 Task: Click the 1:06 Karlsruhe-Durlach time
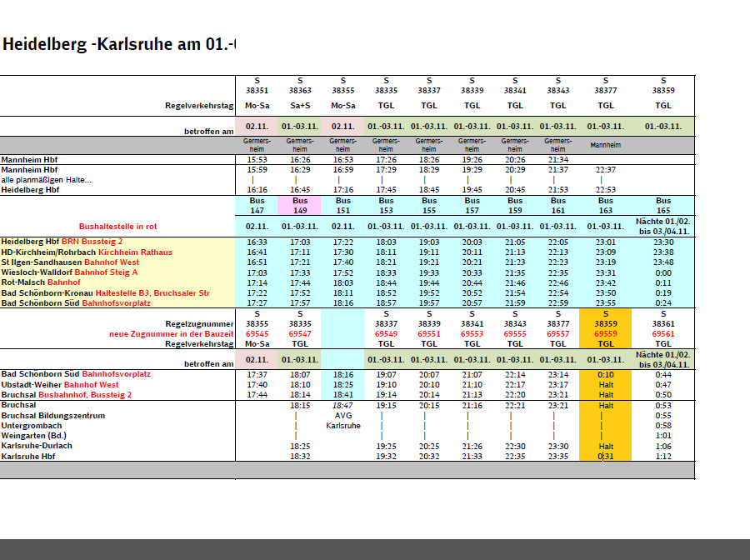click(663, 446)
